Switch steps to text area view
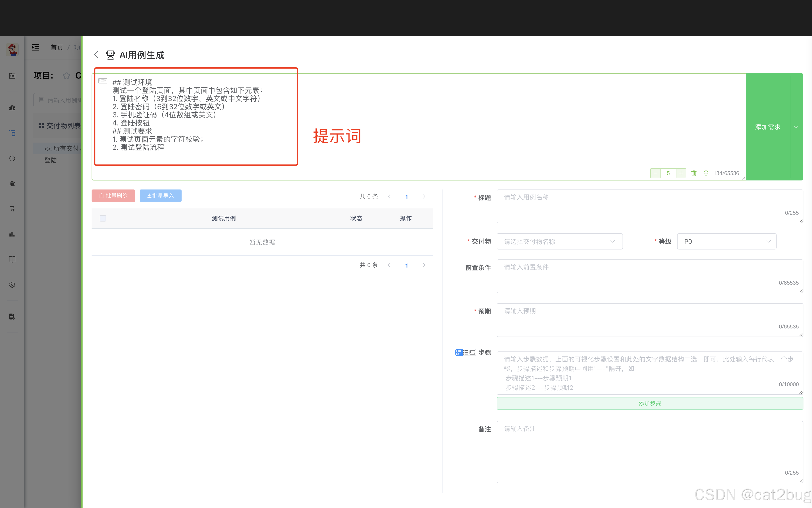This screenshot has width=812, height=508. 472,352
